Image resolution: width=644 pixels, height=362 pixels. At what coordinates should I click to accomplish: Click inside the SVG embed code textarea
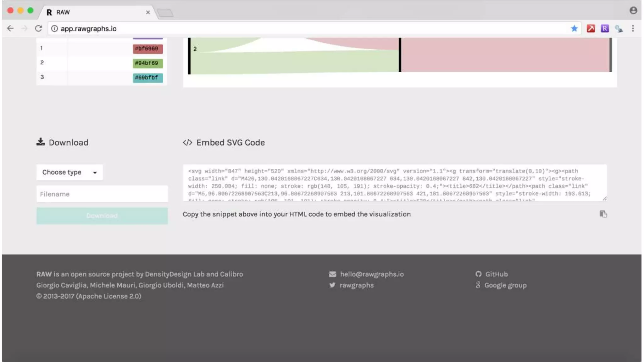(x=394, y=183)
